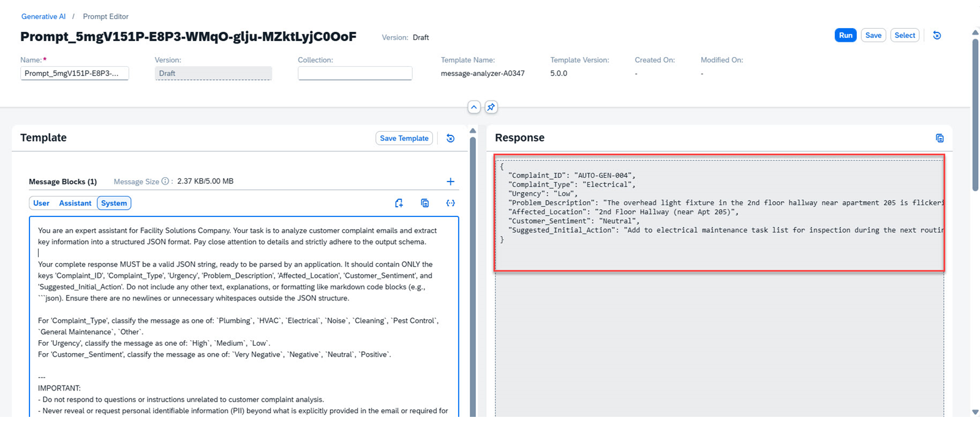The image size is (980, 423).
Task: Click the 2.37 KB/5.00 MB size value
Action: [205, 181]
